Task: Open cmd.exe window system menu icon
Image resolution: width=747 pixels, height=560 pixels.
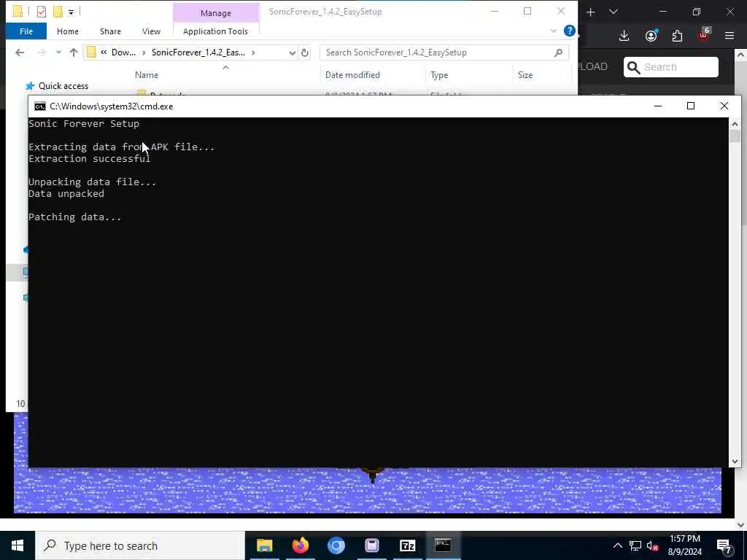Action: (x=40, y=106)
